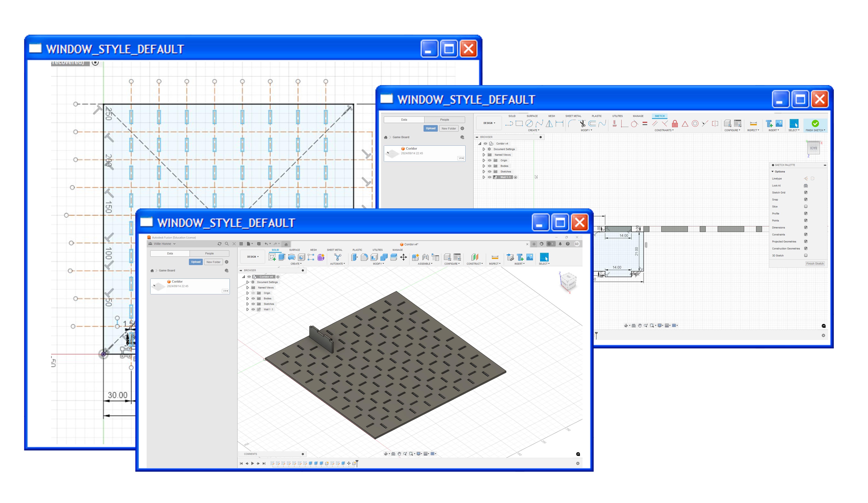Click Finish Sketch green checkmark icon

[815, 124]
